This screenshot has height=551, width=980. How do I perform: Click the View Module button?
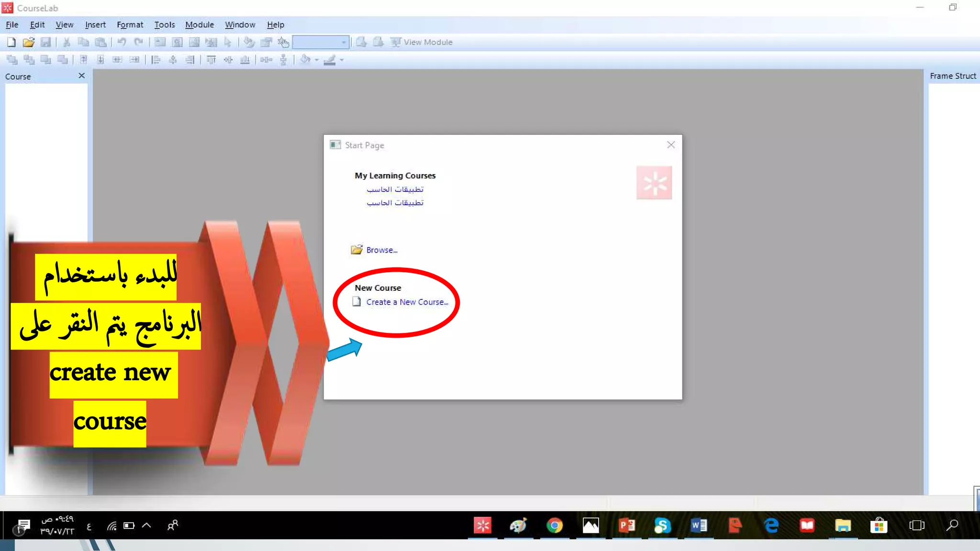click(x=422, y=42)
